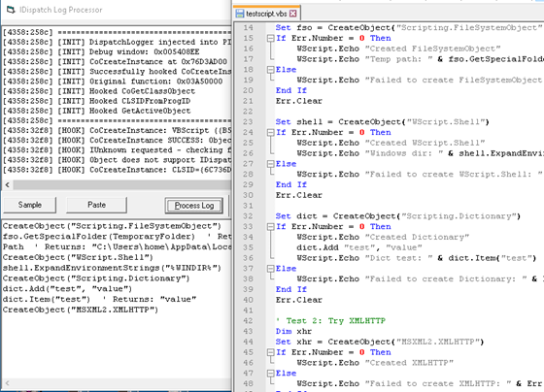Collapse the Else block at line 47
Screen dimensions: 544x392
[x=271, y=374]
